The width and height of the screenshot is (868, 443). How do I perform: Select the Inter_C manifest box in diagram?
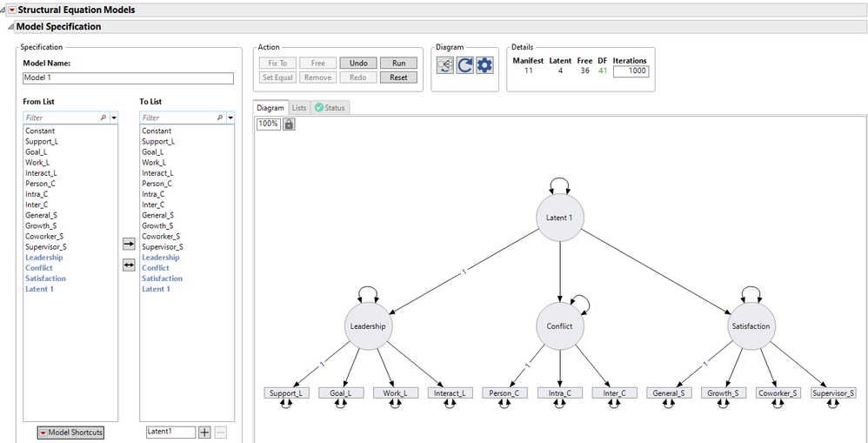(614, 393)
